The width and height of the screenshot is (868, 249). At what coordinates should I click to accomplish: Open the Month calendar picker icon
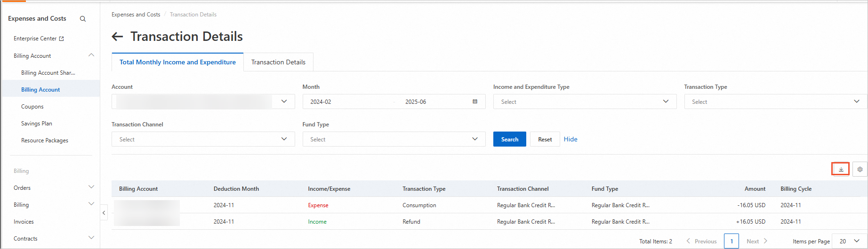(475, 101)
